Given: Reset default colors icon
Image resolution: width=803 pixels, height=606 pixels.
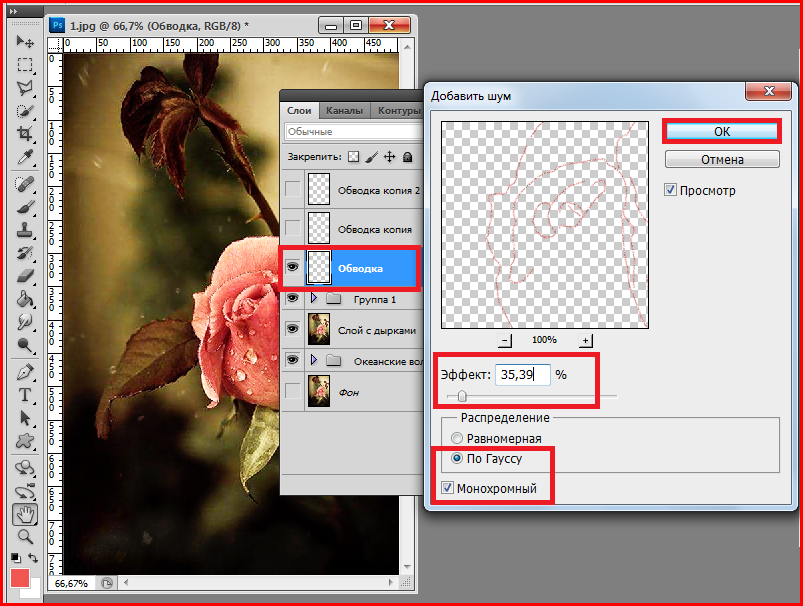Looking at the screenshot, I should point(15,558).
